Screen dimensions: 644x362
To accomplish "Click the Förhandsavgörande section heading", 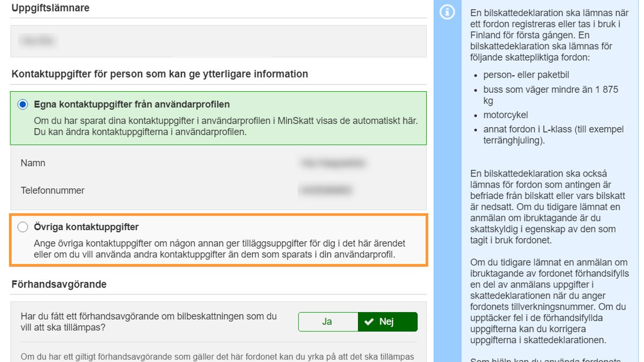I will click(59, 284).
